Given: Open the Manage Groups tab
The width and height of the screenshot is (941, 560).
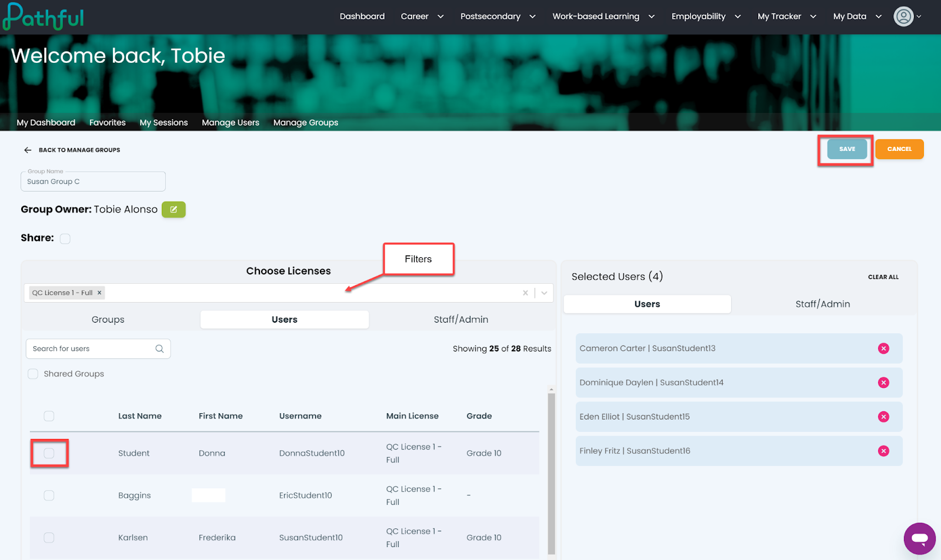Looking at the screenshot, I should point(306,123).
